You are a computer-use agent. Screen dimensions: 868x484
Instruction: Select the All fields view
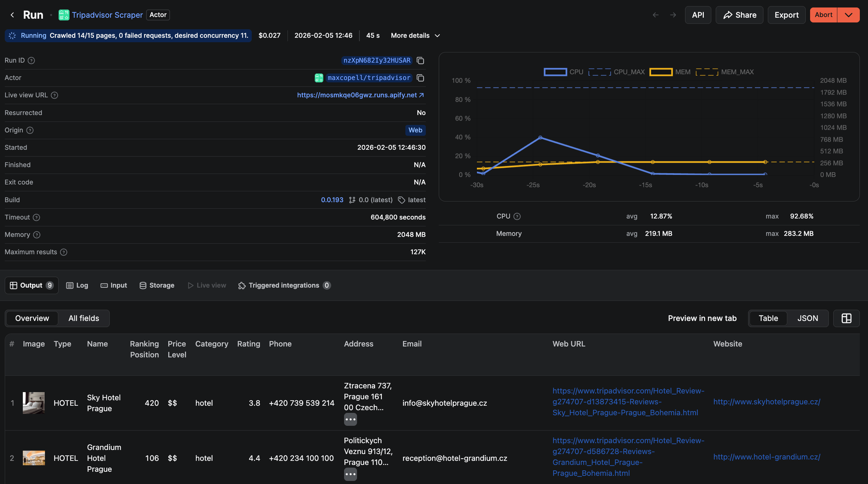point(84,318)
